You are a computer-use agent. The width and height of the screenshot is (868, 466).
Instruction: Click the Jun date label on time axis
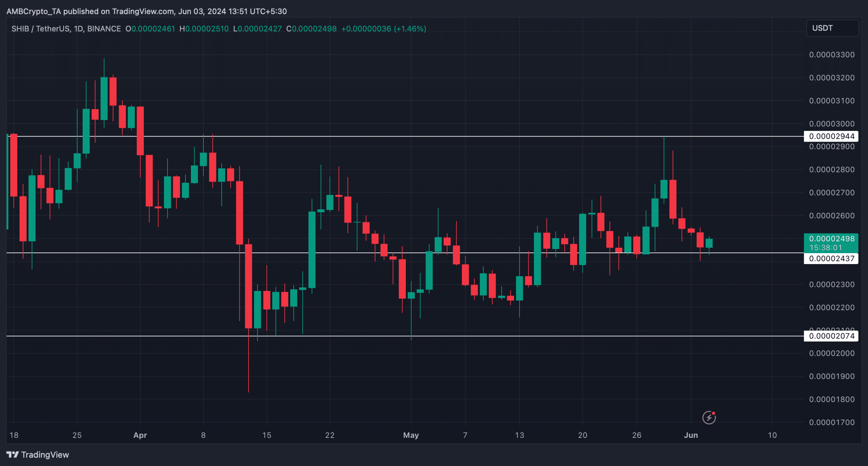(691, 435)
